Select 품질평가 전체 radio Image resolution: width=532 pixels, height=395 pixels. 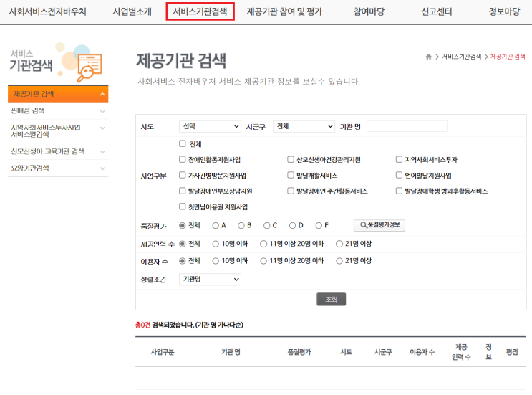point(183,226)
